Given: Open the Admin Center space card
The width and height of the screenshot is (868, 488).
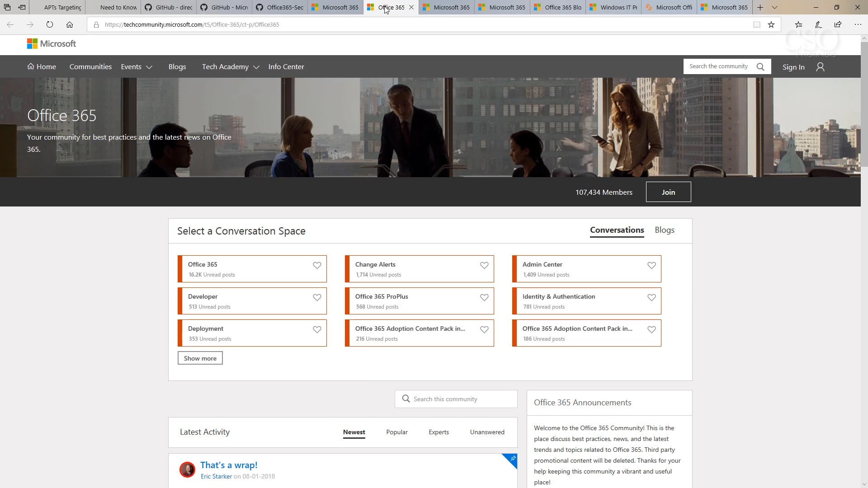Looking at the screenshot, I should [x=587, y=269].
